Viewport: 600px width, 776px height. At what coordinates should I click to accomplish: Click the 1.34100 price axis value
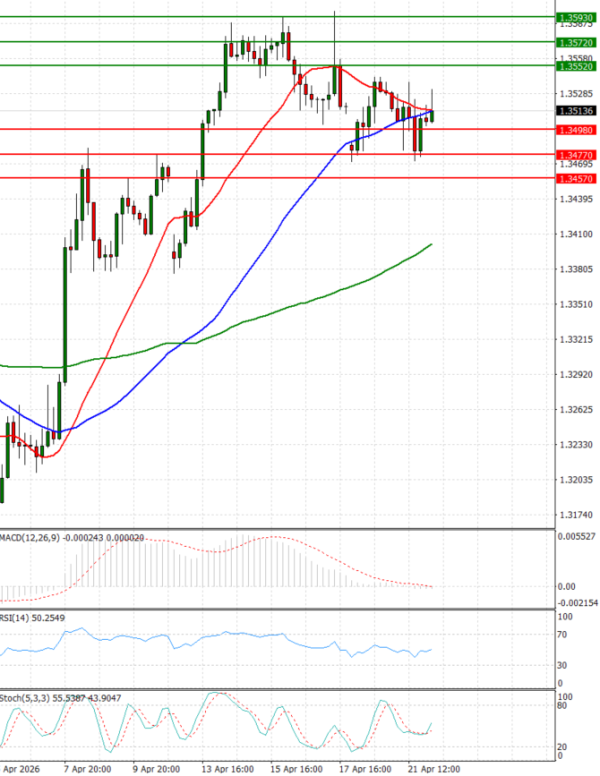pos(573,235)
